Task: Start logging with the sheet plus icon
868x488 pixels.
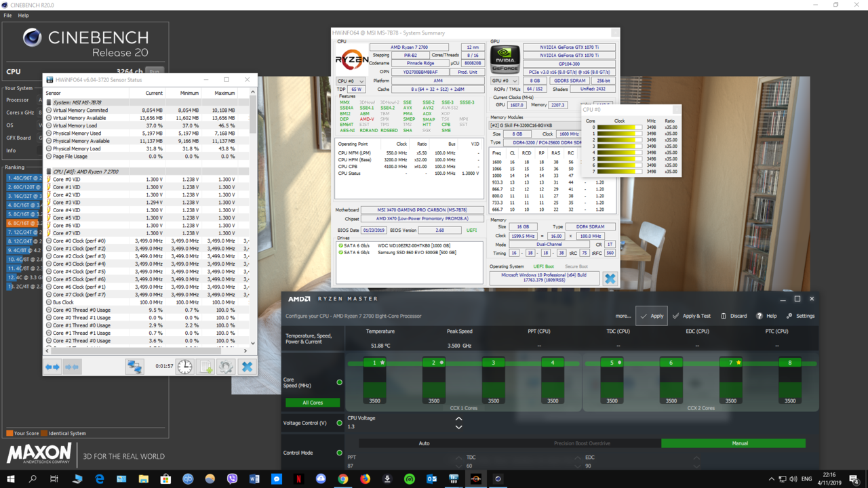Action: click(x=205, y=367)
